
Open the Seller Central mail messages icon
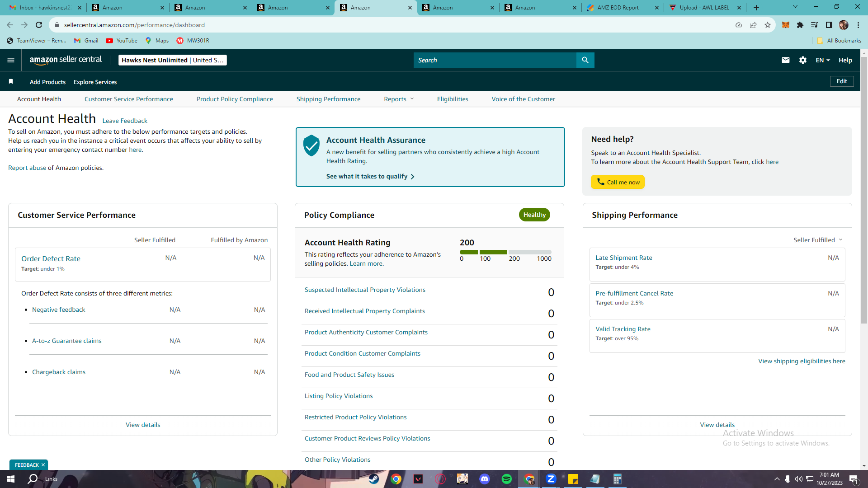pos(786,60)
